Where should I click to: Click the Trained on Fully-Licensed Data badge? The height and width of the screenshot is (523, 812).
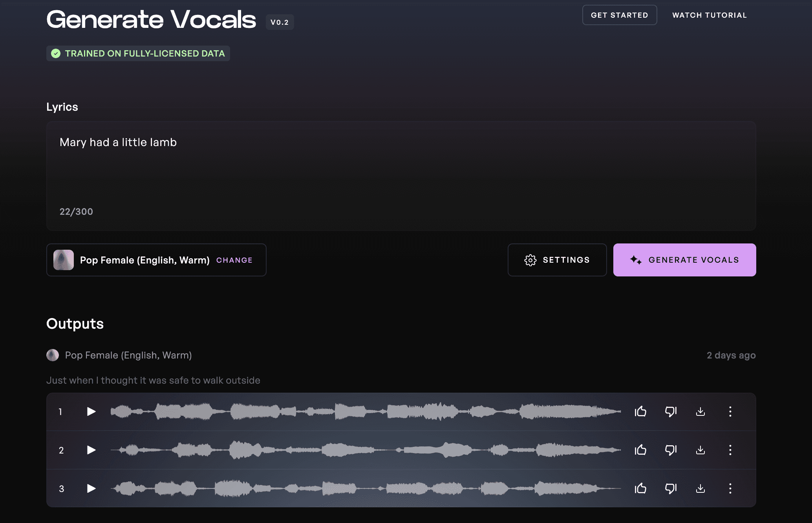coord(138,53)
